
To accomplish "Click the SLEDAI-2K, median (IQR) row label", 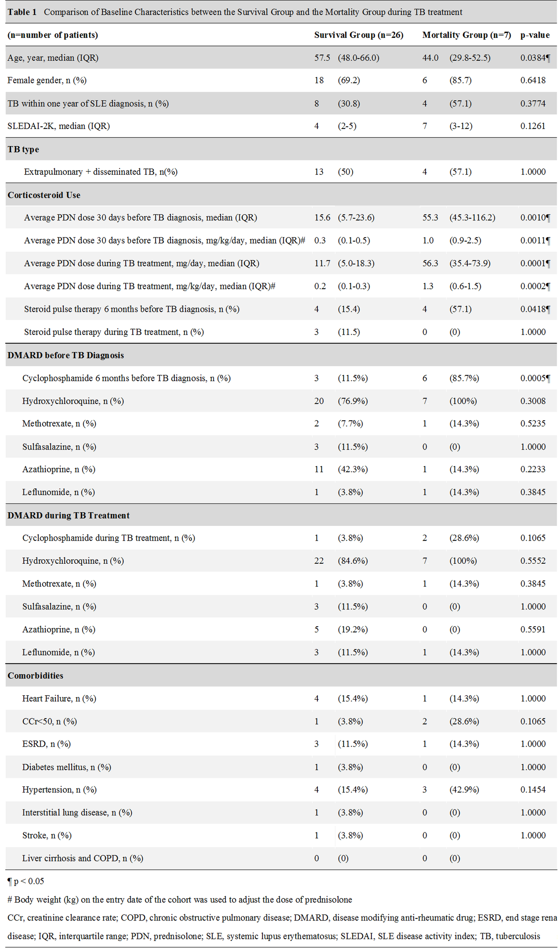I will [x=58, y=126].
